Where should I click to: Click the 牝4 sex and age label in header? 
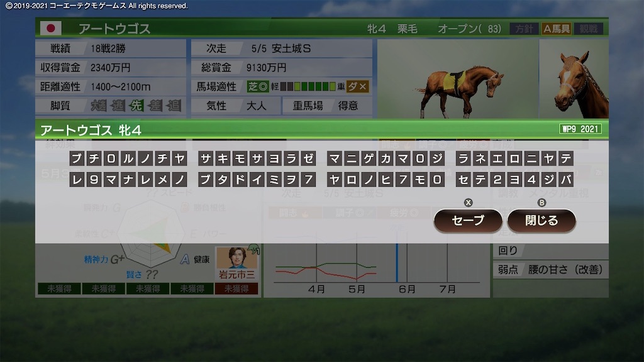click(377, 29)
